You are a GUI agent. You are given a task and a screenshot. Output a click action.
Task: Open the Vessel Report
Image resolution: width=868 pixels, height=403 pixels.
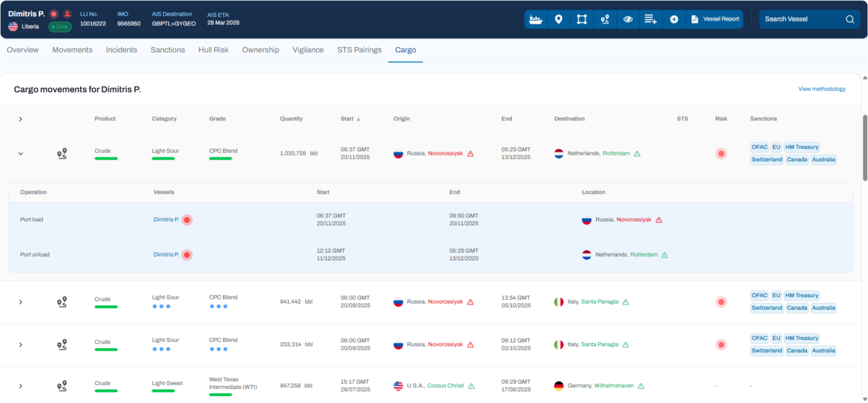pos(715,19)
